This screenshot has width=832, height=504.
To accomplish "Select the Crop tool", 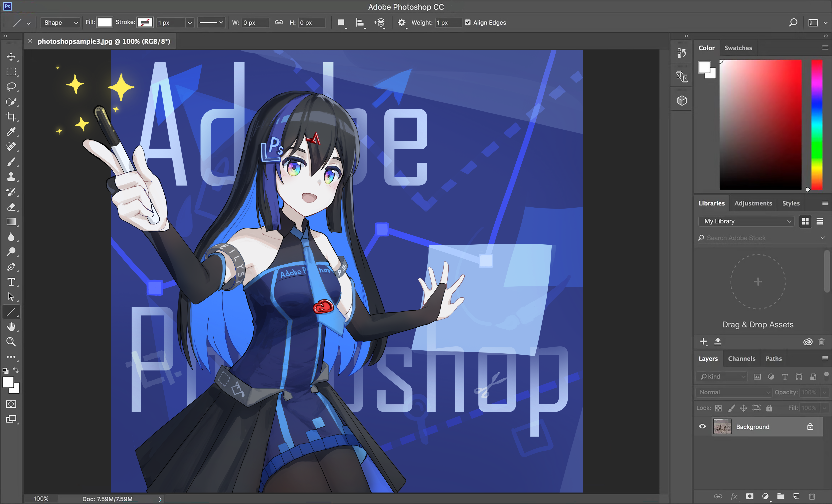I will click(x=11, y=117).
